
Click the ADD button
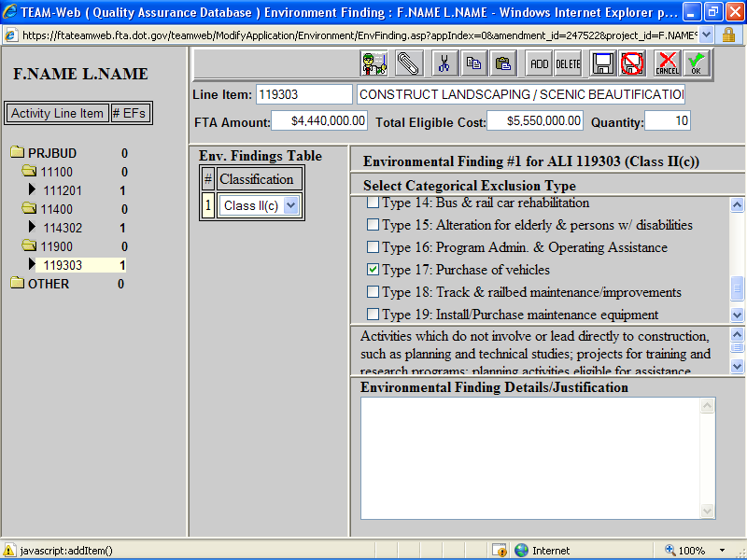pyautogui.click(x=539, y=63)
